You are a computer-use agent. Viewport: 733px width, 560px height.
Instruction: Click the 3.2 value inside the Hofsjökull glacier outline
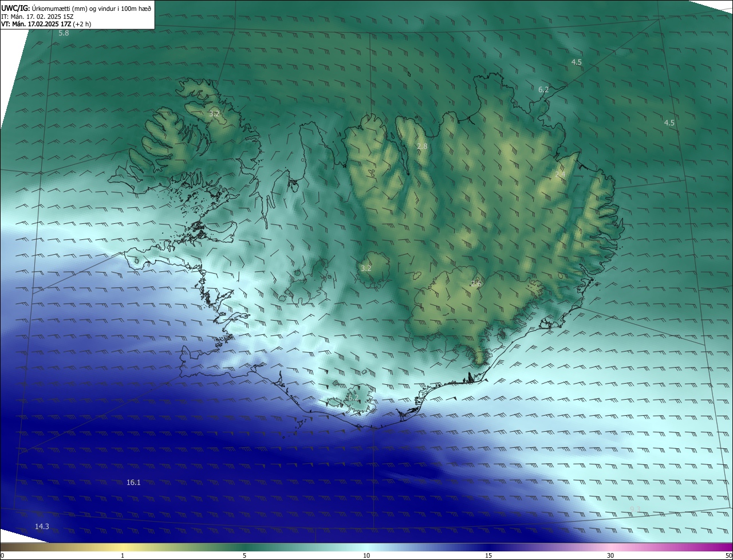click(366, 268)
